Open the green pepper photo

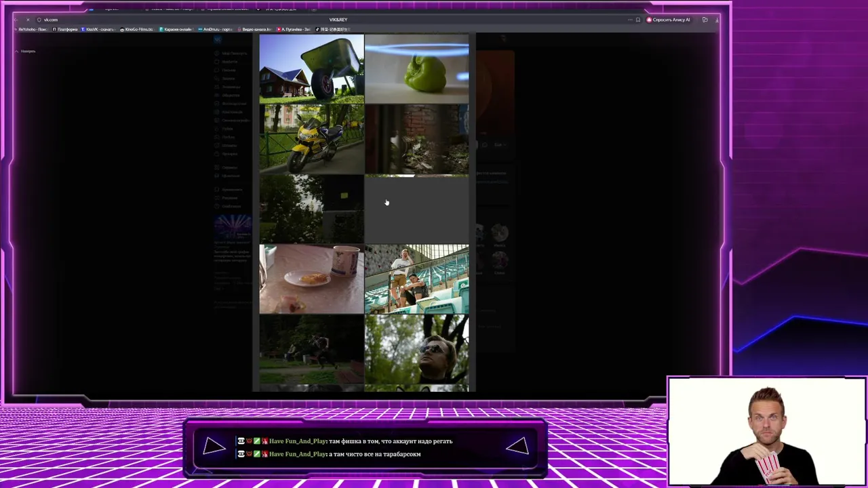(416, 68)
